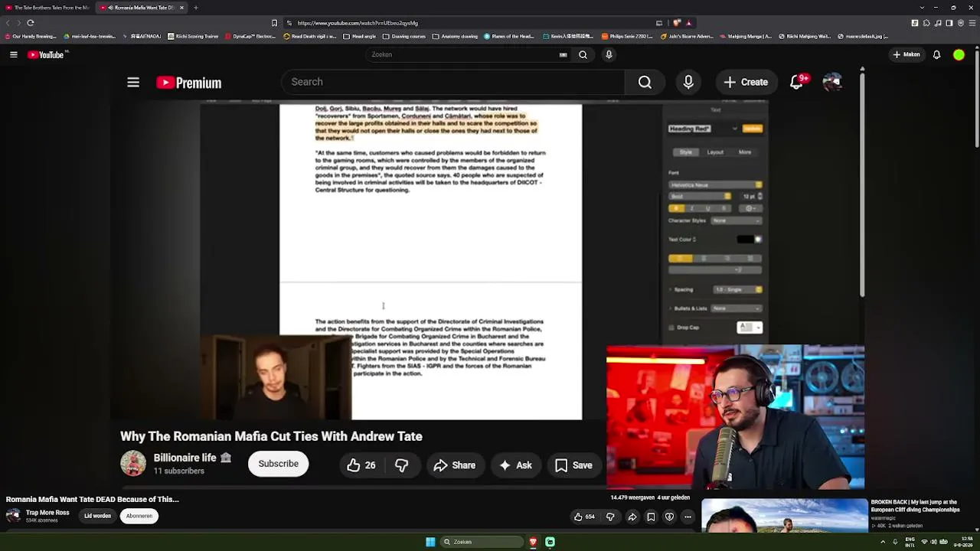Like the video with 654 likes
Image resolution: width=980 pixels, height=551 pixels.
click(584, 517)
